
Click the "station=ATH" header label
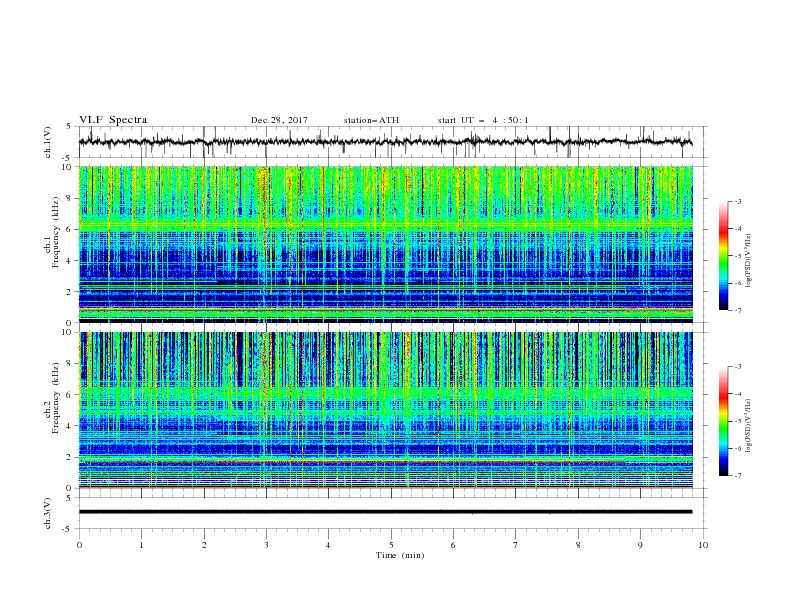click(x=371, y=120)
